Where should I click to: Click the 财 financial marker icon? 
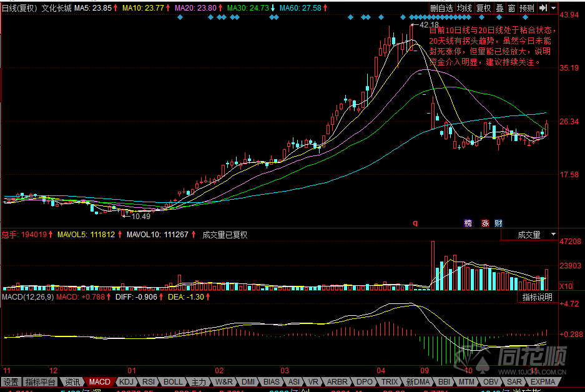[x=498, y=223]
